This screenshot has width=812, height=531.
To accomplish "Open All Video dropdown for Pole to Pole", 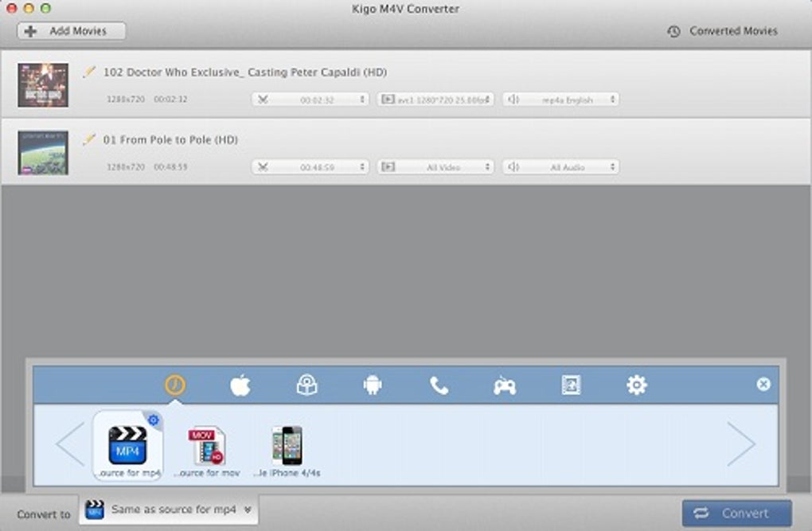I will [435, 167].
